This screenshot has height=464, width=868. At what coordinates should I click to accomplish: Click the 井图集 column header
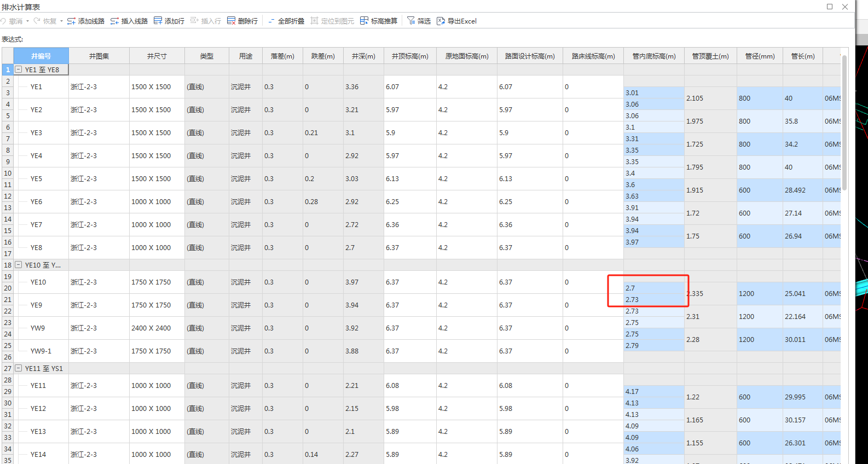99,56
